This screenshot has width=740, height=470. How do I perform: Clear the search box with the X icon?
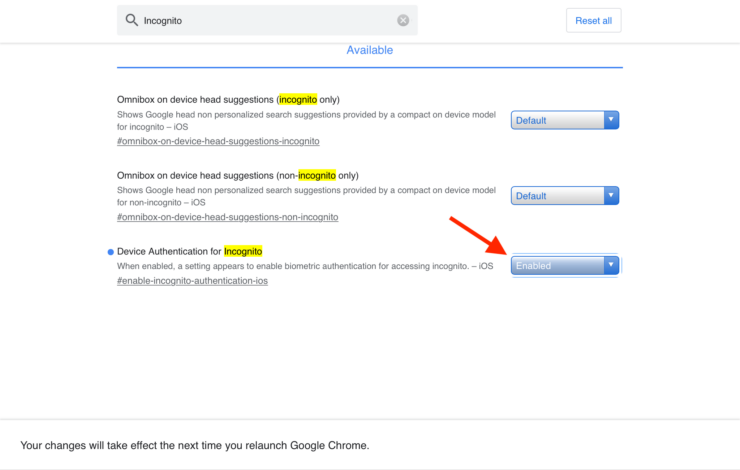coord(403,20)
